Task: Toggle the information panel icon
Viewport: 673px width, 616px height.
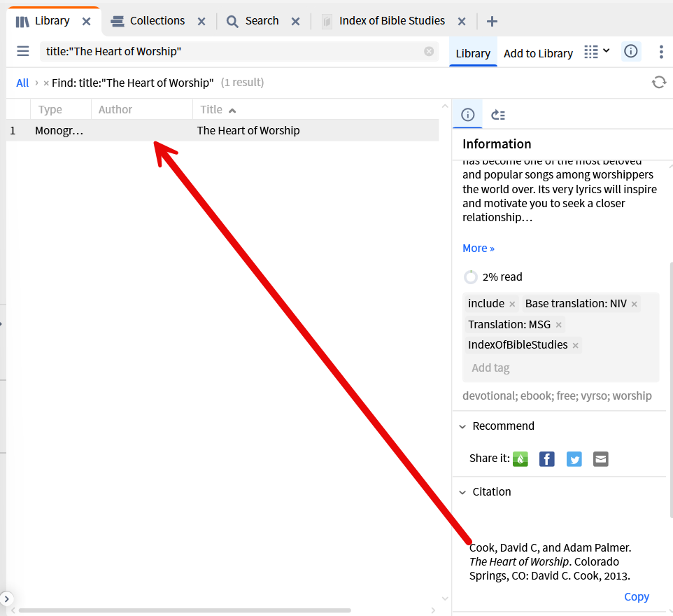Action: pos(631,52)
